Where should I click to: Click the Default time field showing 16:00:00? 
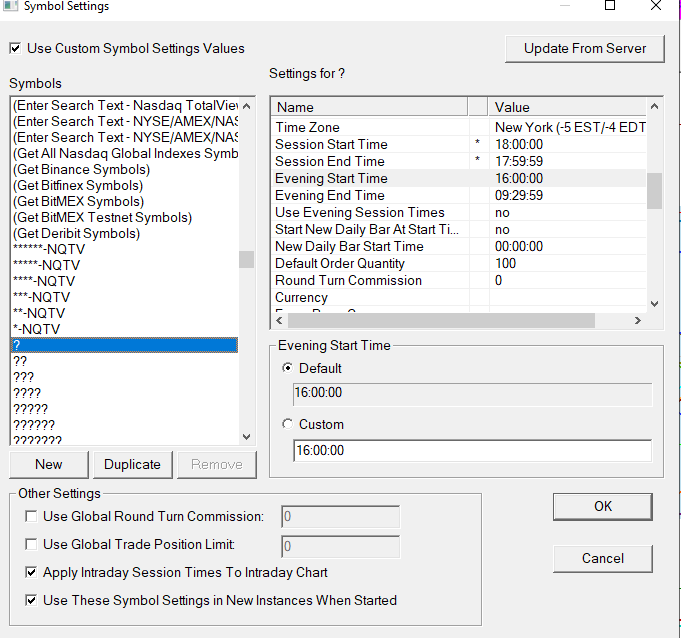click(x=473, y=394)
